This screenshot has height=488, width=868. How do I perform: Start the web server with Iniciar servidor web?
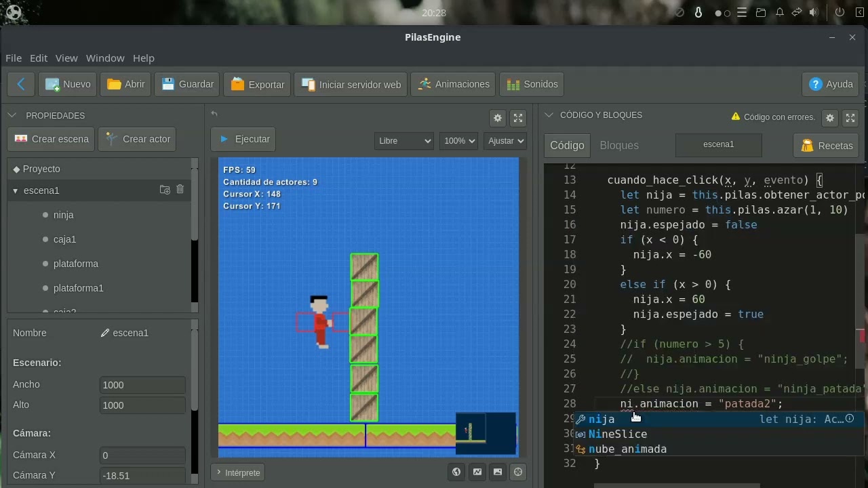[351, 84]
